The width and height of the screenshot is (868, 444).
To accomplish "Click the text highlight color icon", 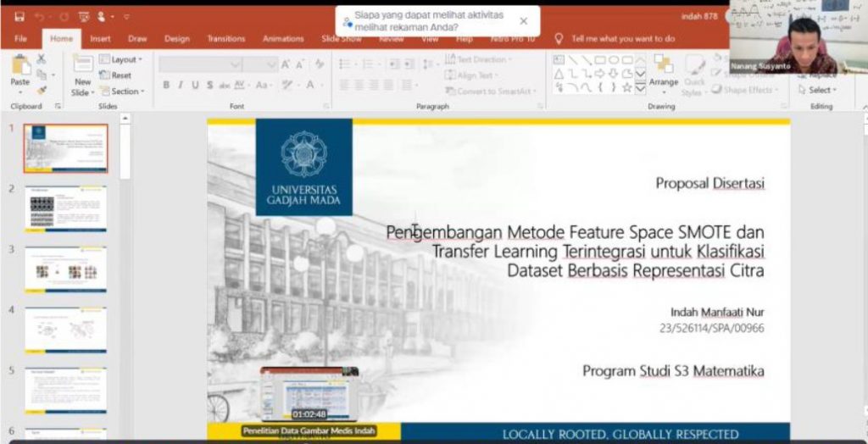I will tap(287, 85).
